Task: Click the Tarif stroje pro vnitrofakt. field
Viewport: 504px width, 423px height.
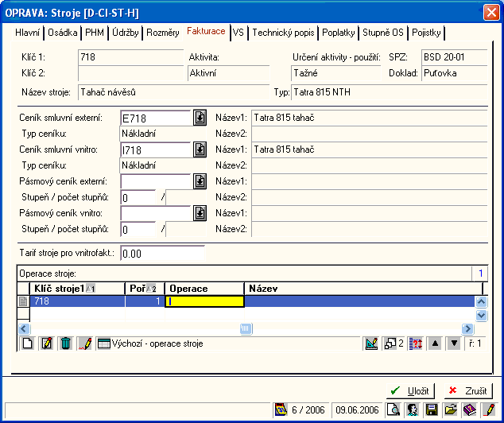Action: (x=163, y=254)
